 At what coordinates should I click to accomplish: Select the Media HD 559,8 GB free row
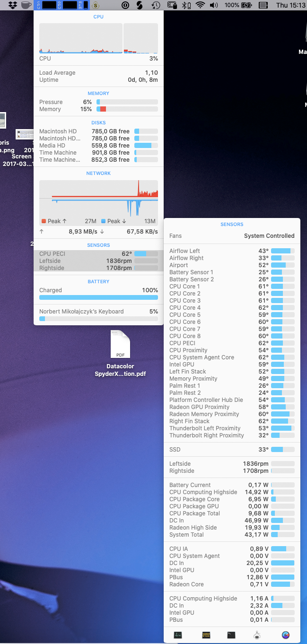tap(98, 146)
